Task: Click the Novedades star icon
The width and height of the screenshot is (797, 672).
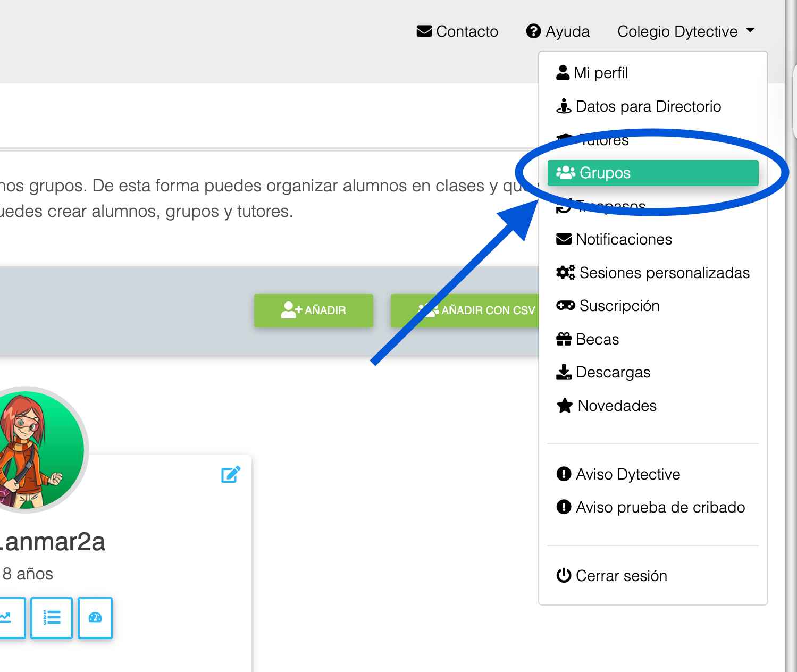Action: tap(564, 406)
